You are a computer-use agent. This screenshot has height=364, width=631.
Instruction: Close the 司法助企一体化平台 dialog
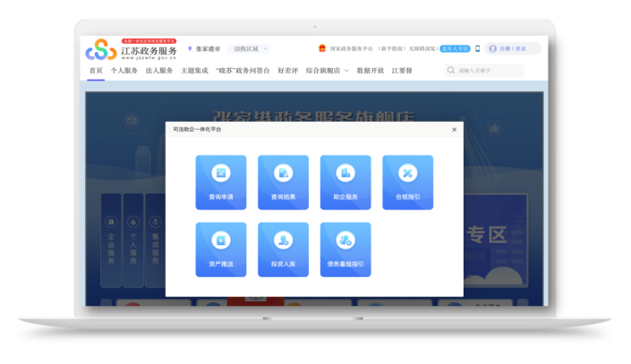[x=454, y=130]
